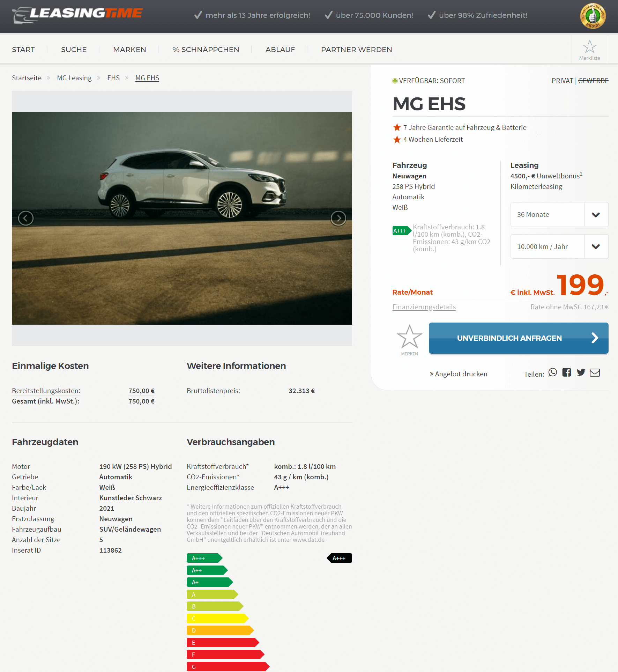Click '190 kW (258 PS) Hybrid' motor value
The height and width of the screenshot is (672, 618).
[135, 466]
